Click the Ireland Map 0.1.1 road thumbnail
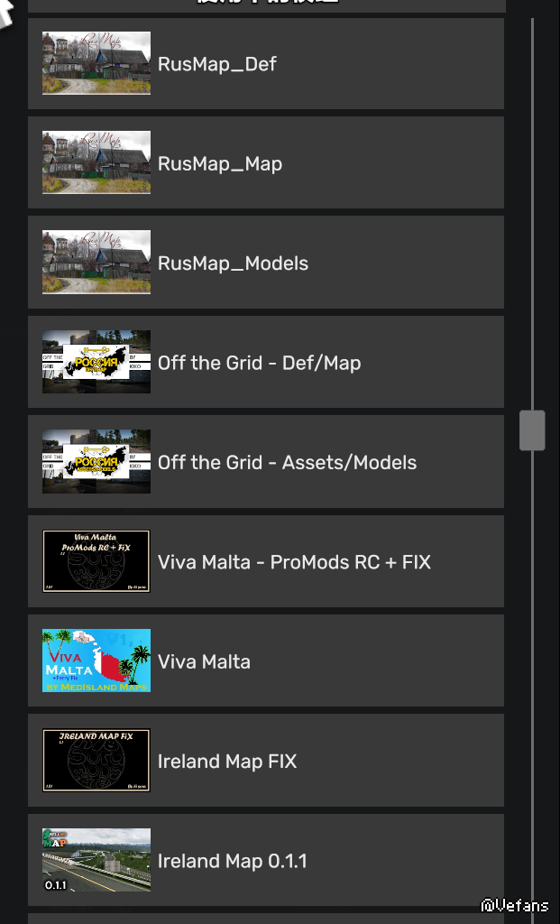 [x=96, y=860]
